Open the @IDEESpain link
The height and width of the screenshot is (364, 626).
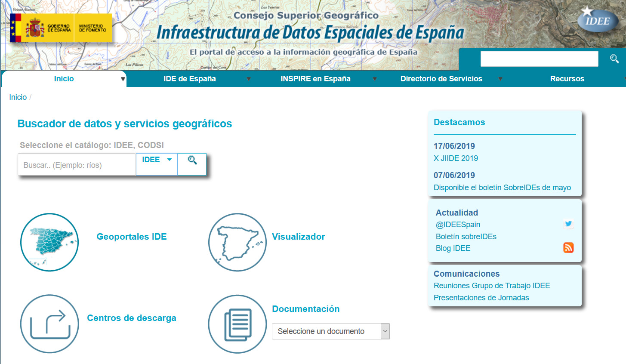click(x=458, y=225)
